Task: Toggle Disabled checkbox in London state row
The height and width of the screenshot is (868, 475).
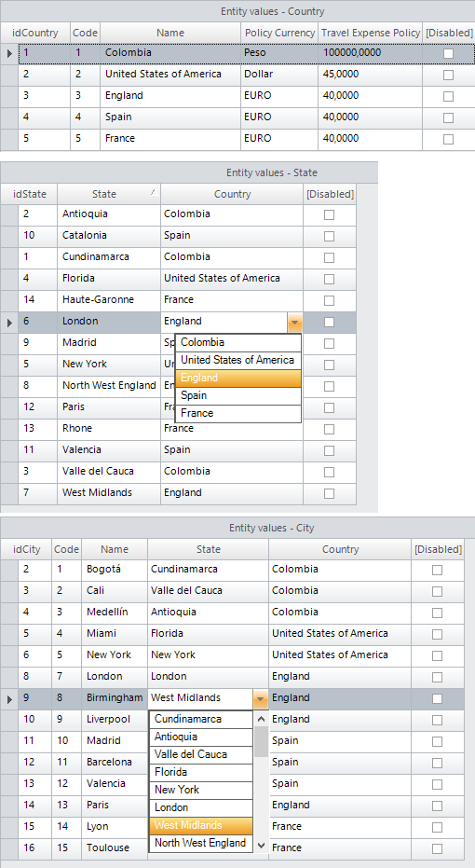Action: coord(329,323)
